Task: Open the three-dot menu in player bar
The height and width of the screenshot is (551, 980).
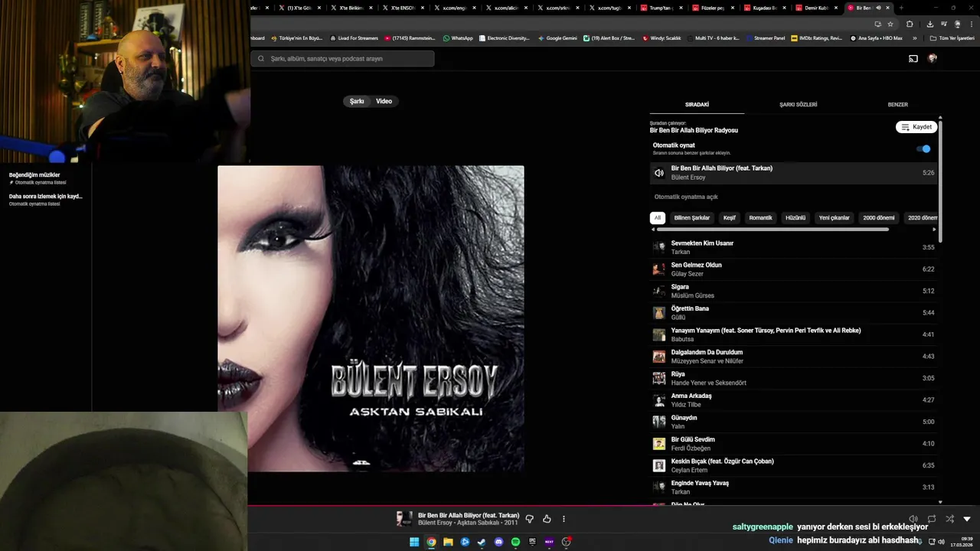Action: tap(564, 519)
